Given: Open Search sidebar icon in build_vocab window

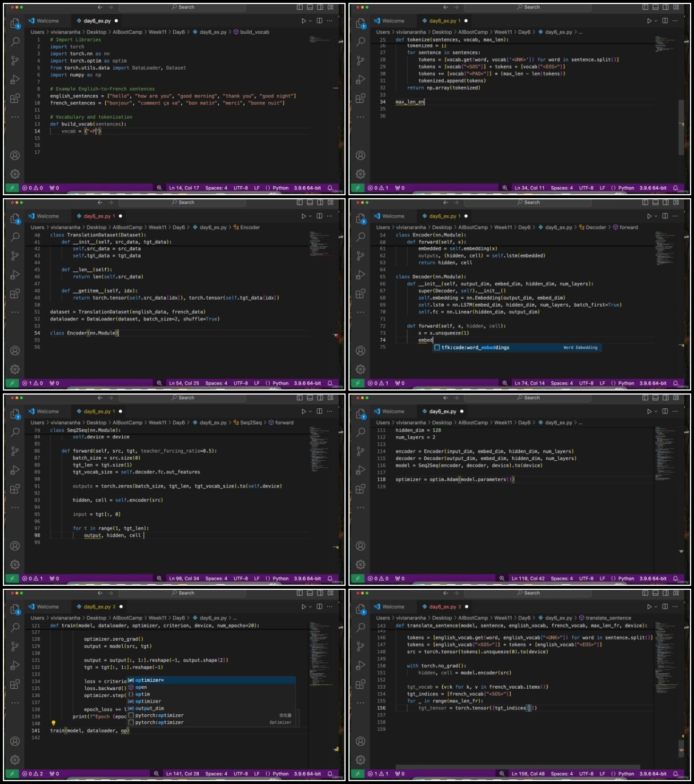Looking at the screenshot, I should pos(15,42).
